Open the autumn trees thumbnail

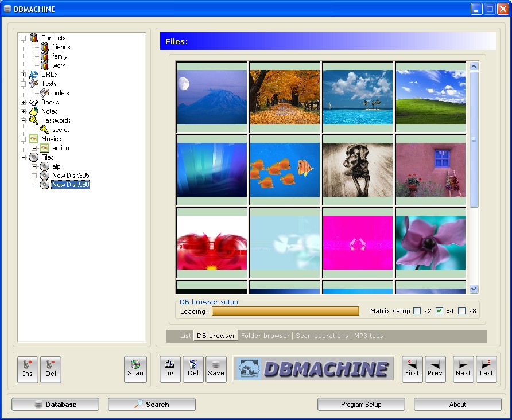pyautogui.click(x=285, y=97)
